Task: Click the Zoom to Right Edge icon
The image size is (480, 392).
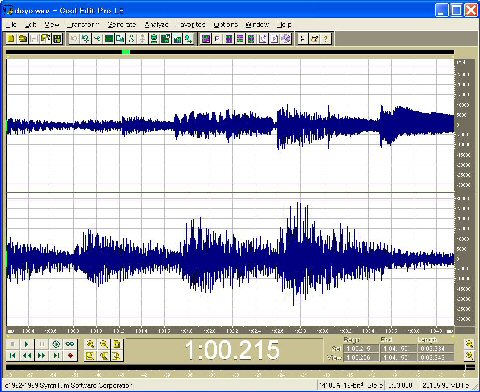Action: click(x=117, y=356)
